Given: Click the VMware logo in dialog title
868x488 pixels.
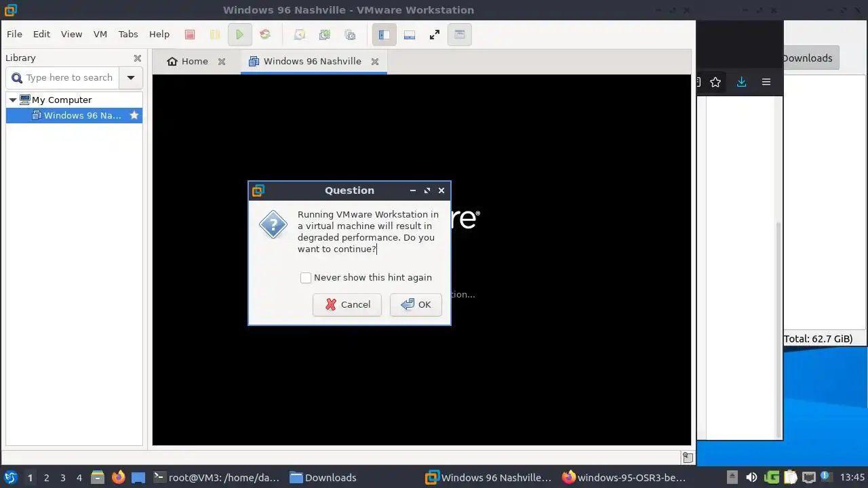Looking at the screenshot, I should 258,190.
